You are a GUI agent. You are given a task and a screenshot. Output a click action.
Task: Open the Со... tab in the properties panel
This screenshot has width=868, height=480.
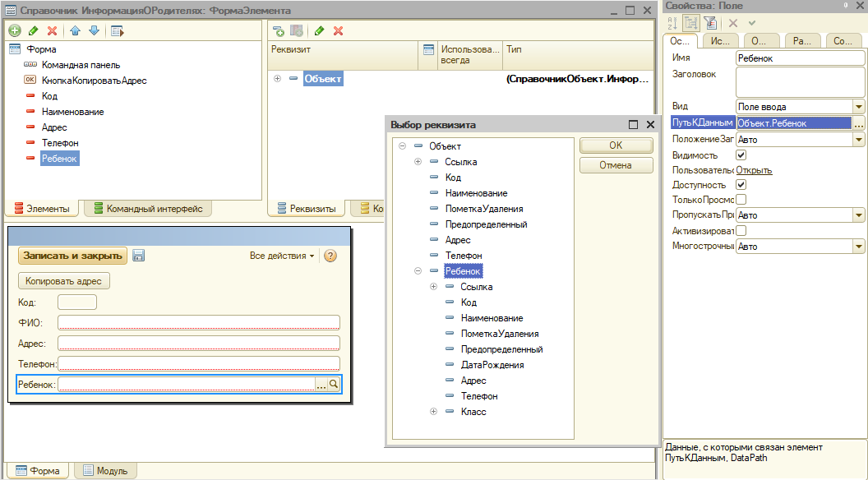coord(843,41)
